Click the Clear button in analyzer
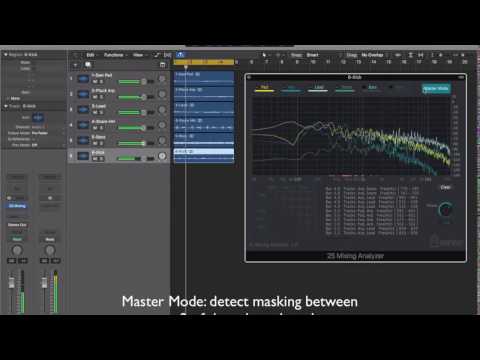 pyautogui.click(x=445, y=187)
